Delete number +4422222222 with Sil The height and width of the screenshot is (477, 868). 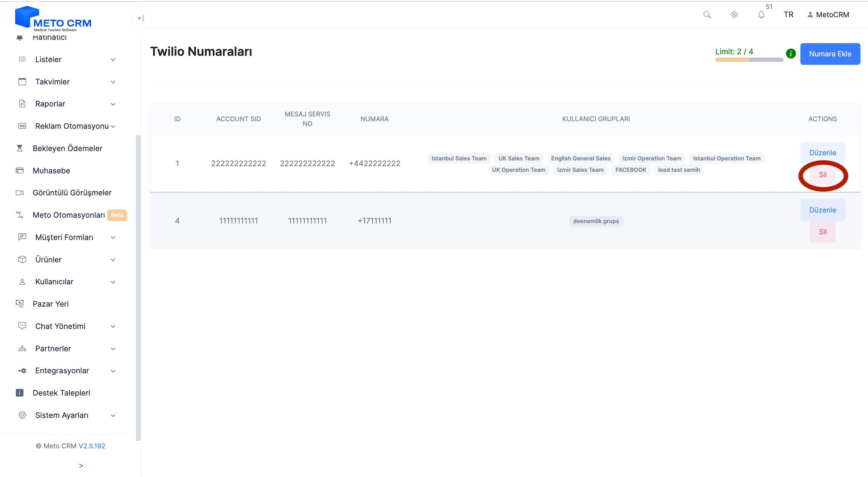pos(822,175)
